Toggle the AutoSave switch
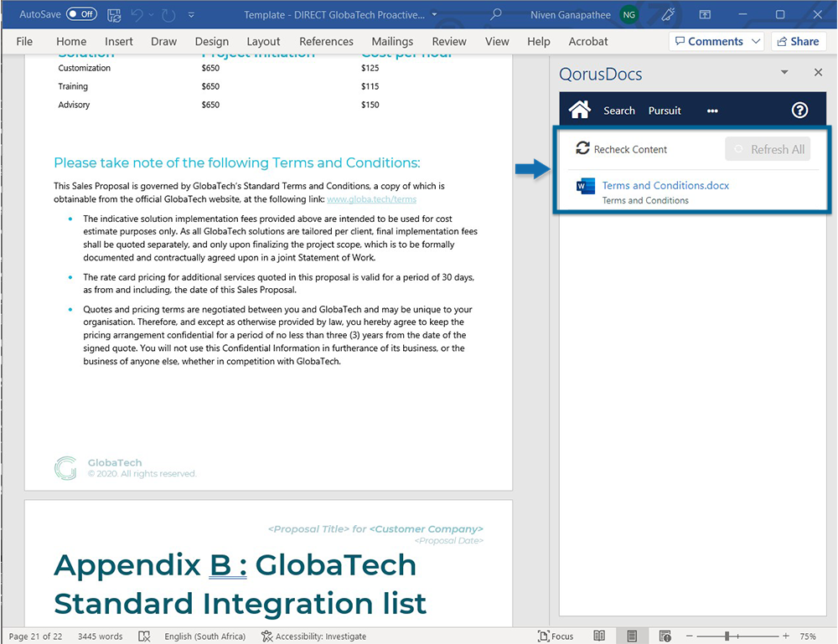The height and width of the screenshot is (644, 838). (81, 14)
